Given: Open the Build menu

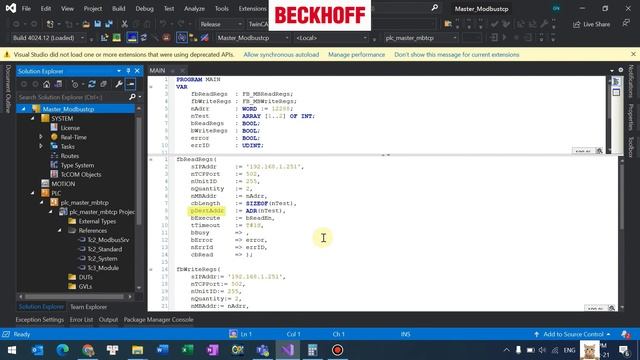Looking at the screenshot, I should tap(119, 9).
